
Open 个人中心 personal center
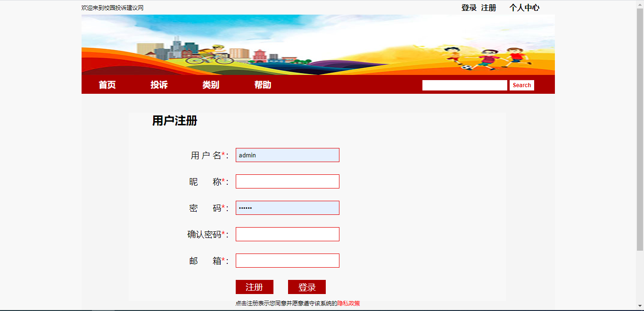click(x=524, y=8)
